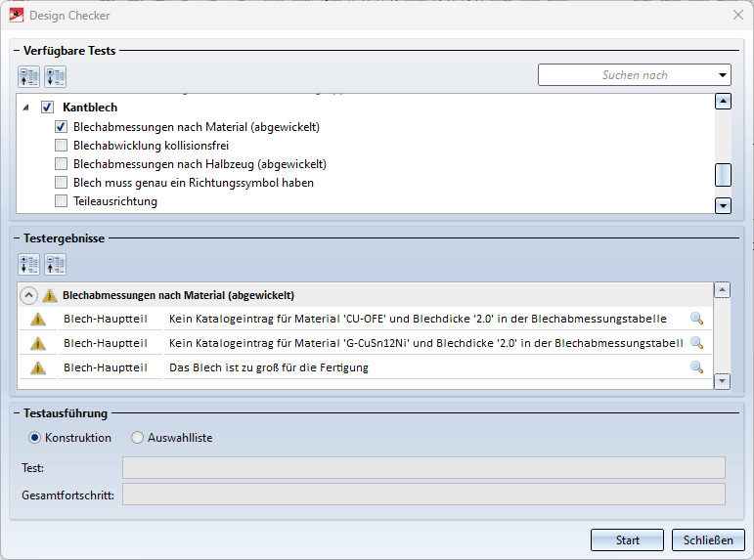Click magnifier for 'Blech ist zu groß' result
Viewport: 754px width, 560px height.
pos(696,367)
